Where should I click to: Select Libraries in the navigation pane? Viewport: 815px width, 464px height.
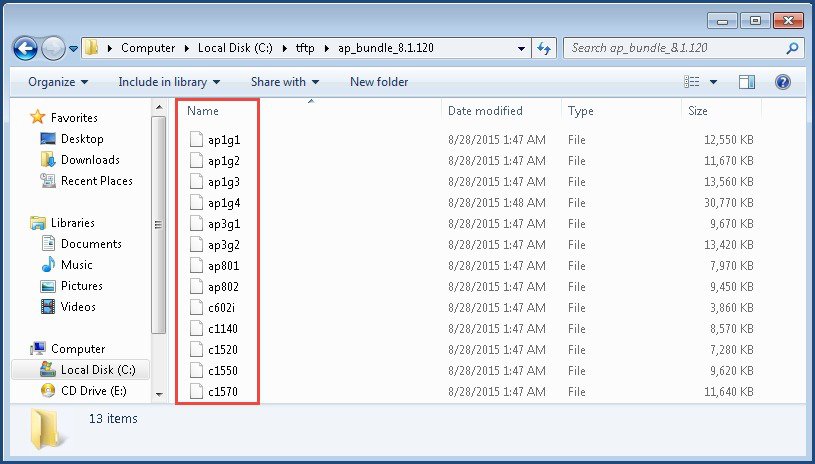coord(72,223)
